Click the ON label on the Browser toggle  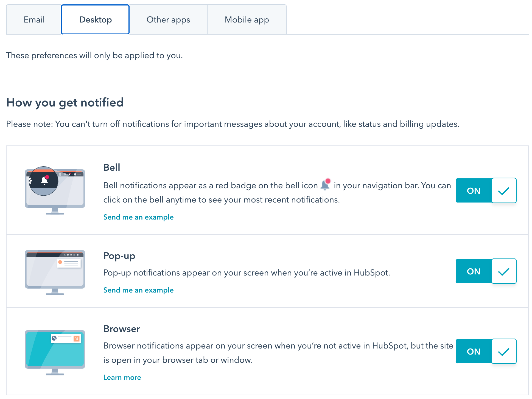click(x=473, y=351)
